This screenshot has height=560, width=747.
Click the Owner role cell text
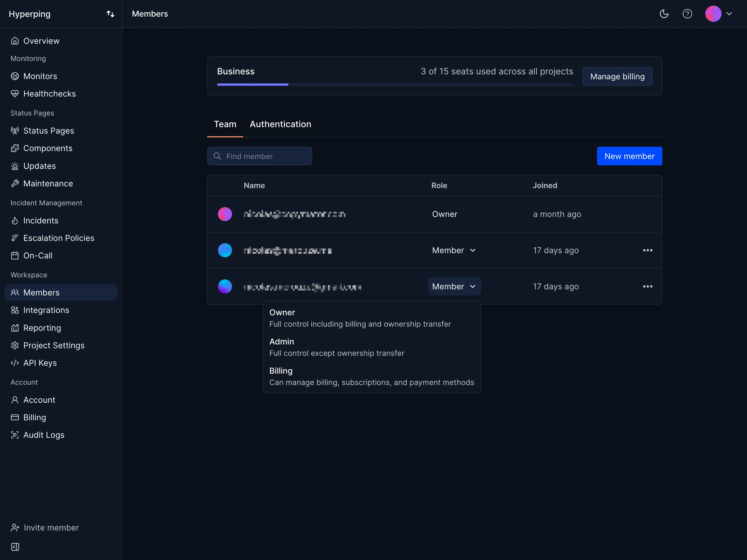(444, 214)
